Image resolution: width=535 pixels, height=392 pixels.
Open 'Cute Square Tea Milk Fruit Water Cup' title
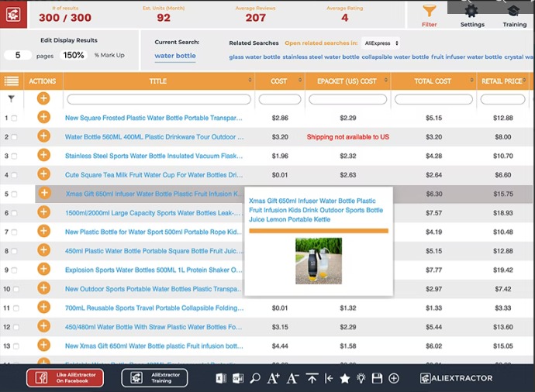[x=154, y=175]
